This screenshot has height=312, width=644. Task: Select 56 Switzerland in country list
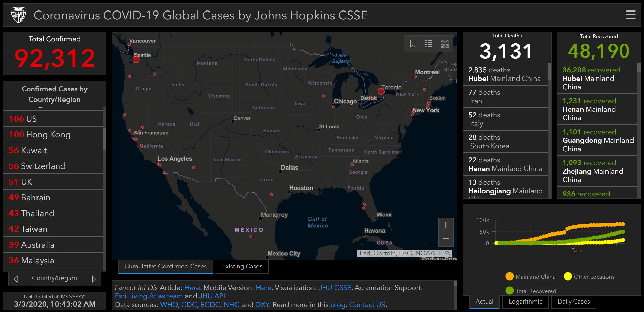(x=53, y=166)
